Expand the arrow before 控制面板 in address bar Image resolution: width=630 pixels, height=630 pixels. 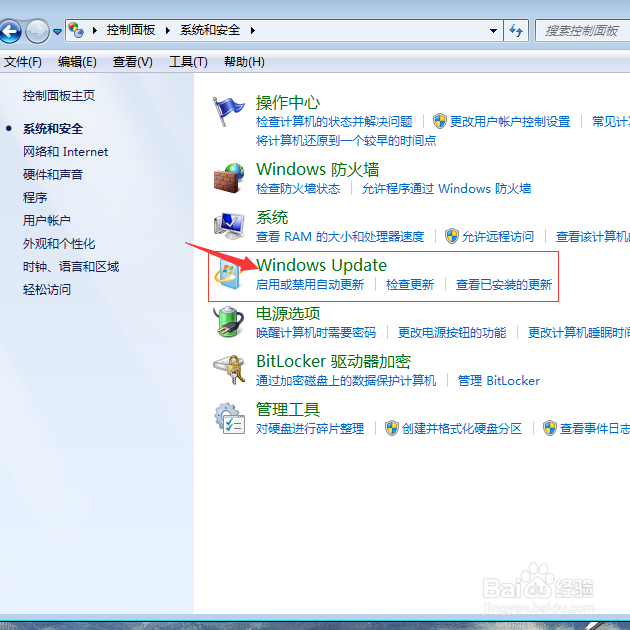click(95, 30)
